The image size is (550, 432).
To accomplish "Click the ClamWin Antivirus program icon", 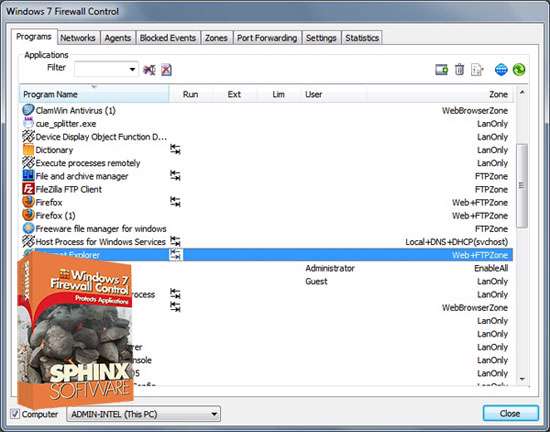I will [28, 110].
